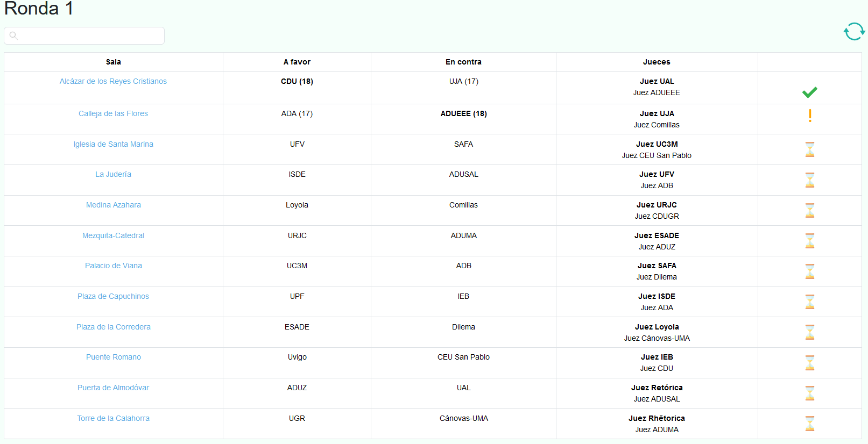The height and width of the screenshot is (444, 868).
Task: Click the magnifier icon in search box
Action: pyautogui.click(x=14, y=35)
